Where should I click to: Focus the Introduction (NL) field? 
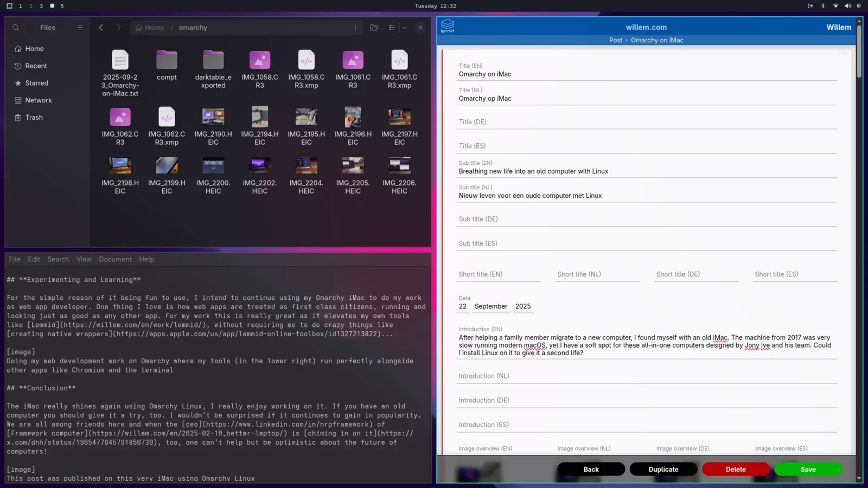point(647,376)
